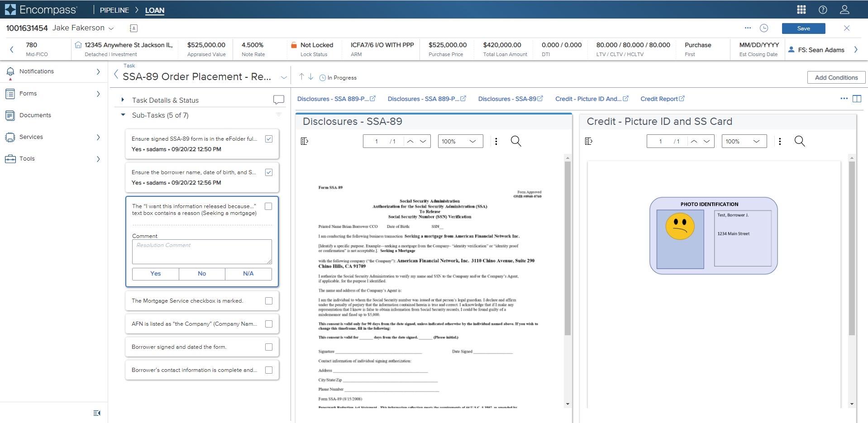Go back from task with left chevron

click(x=116, y=75)
